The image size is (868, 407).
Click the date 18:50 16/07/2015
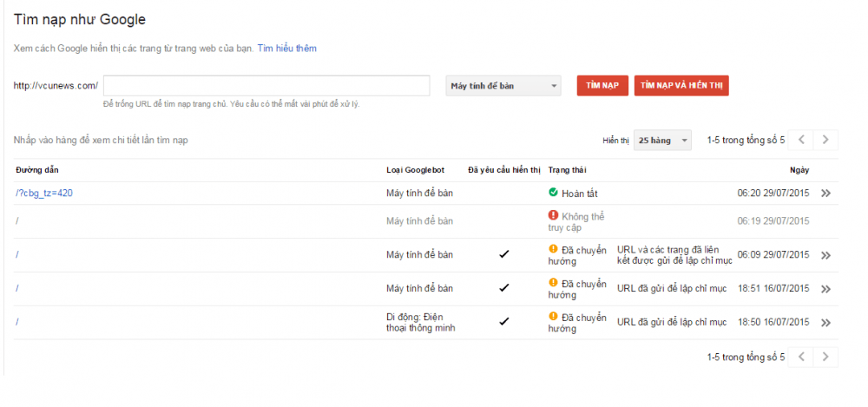point(773,322)
